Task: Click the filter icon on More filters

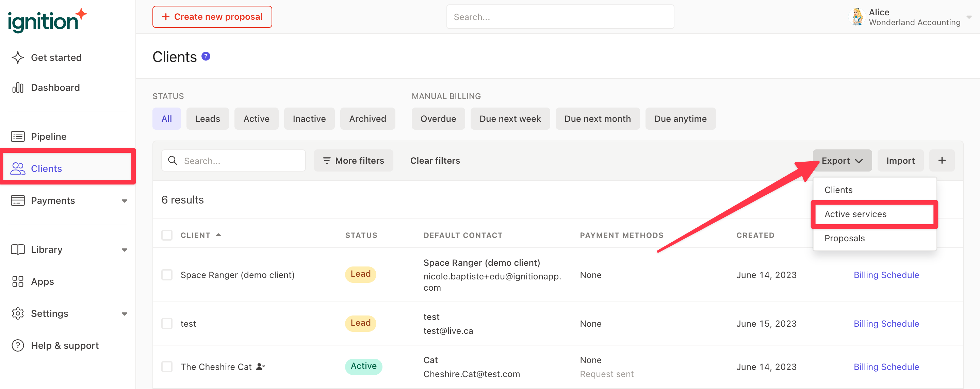Action: click(x=326, y=161)
